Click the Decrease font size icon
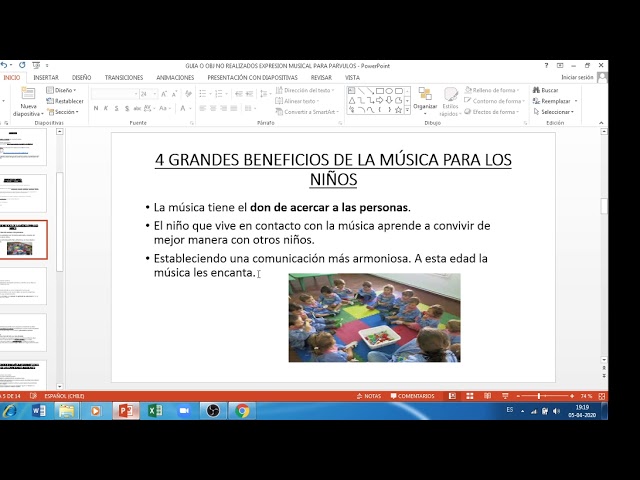Screen dimensions: 640x480 coord(174,94)
